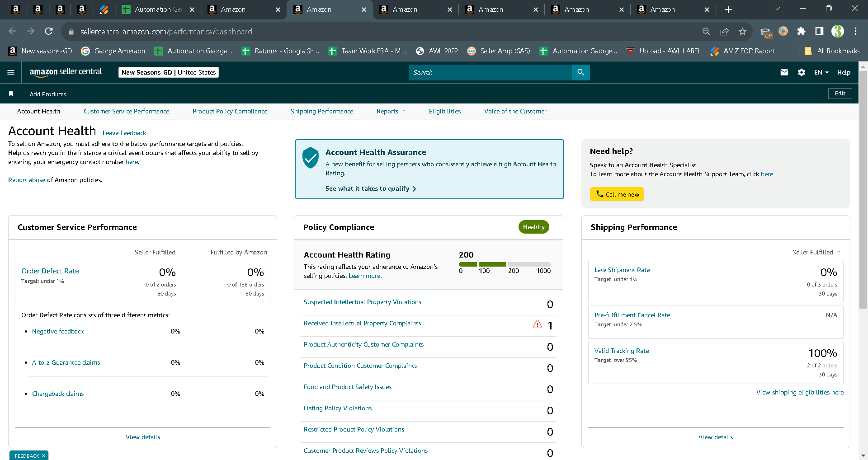Click View details under Customer Service Performance

(143, 437)
